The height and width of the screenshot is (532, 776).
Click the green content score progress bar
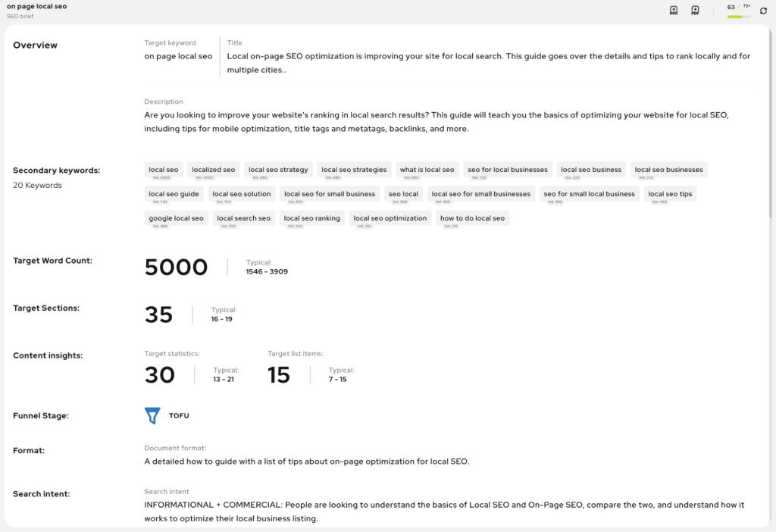pyautogui.click(x=739, y=17)
